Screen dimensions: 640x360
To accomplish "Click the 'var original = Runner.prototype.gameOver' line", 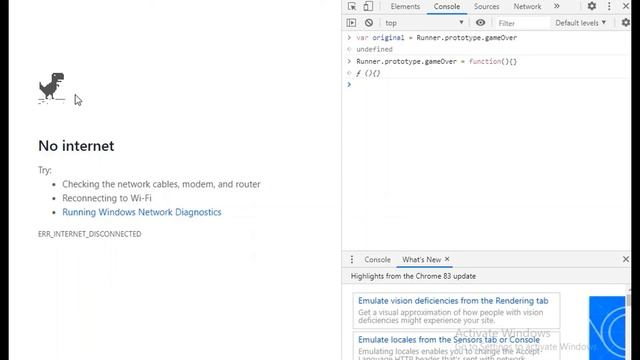I will coord(436,38).
